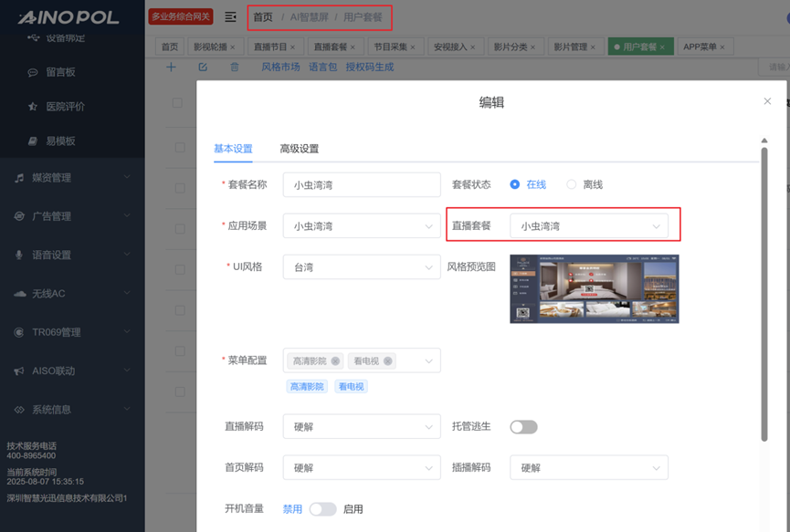Click the 风格市场 link

point(280,67)
